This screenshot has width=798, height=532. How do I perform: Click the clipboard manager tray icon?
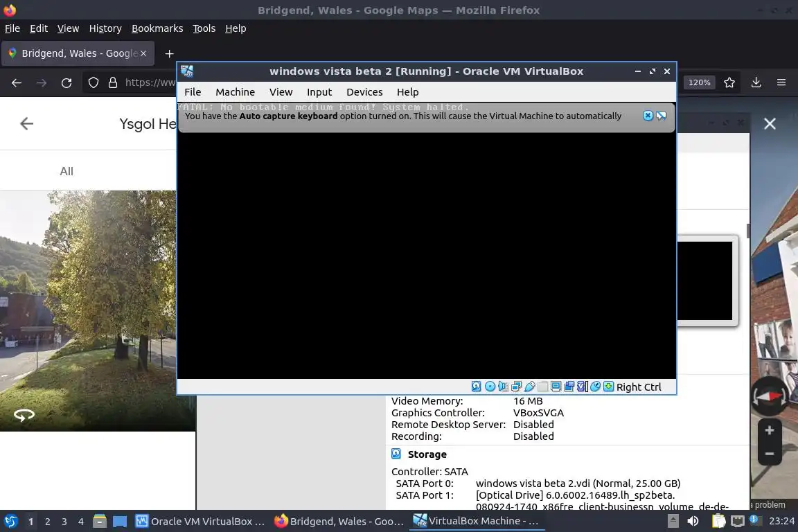718,521
